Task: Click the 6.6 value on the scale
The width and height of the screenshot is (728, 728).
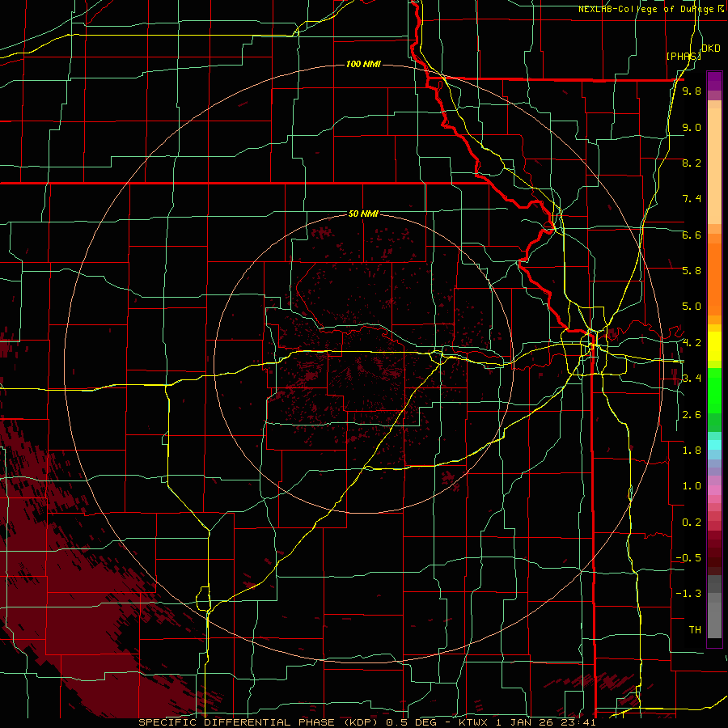Action: tap(692, 235)
